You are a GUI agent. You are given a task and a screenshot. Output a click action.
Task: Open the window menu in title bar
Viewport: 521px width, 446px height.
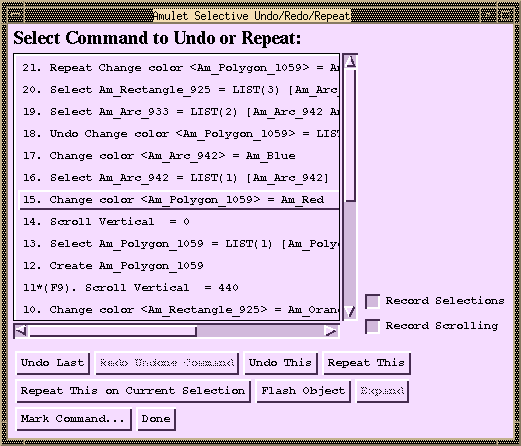(15, 15)
